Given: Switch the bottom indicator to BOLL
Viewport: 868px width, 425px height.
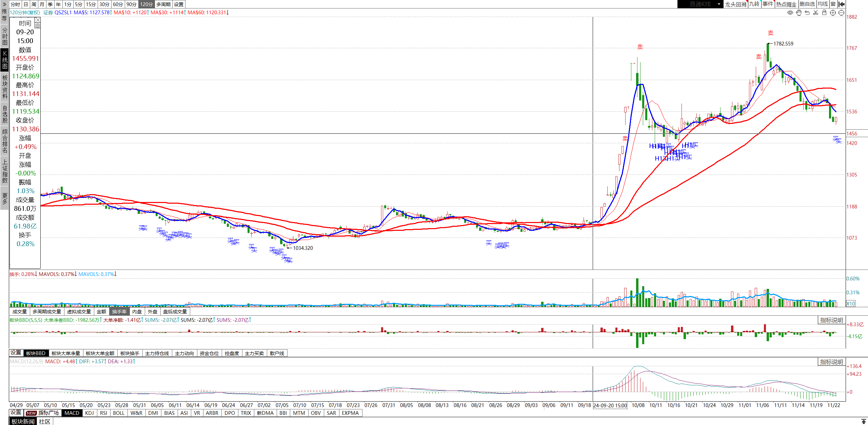Looking at the screenshot, I should pos(119,413).
